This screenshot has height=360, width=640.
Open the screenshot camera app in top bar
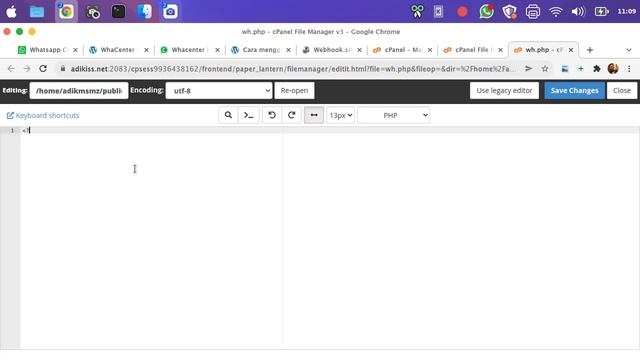point(170,11)
